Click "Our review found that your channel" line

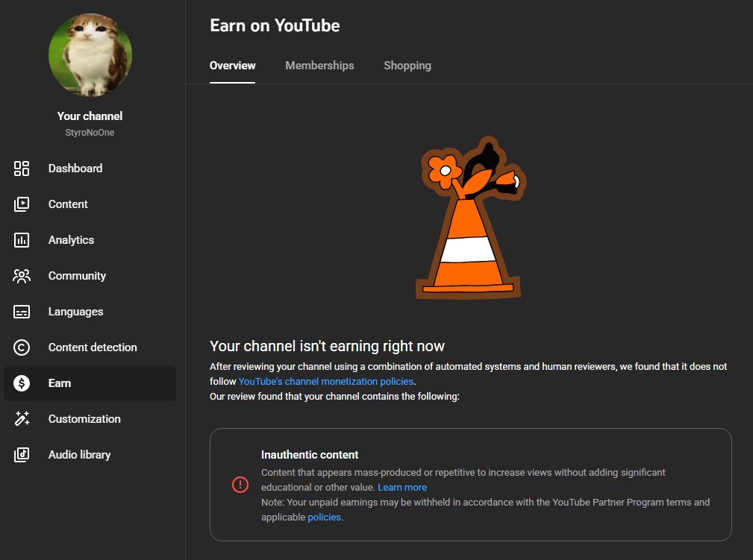pyautogui.click(x=334, y=397)
